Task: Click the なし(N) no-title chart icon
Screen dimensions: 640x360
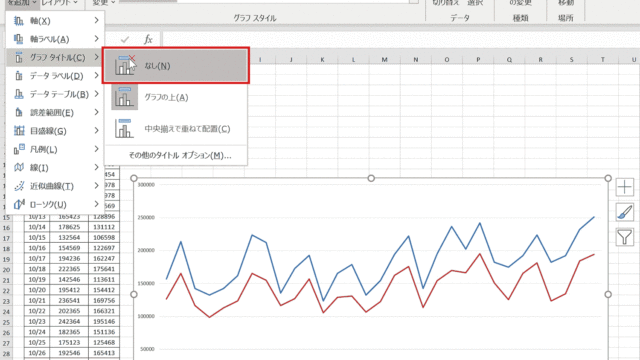Action: (124, 65)
